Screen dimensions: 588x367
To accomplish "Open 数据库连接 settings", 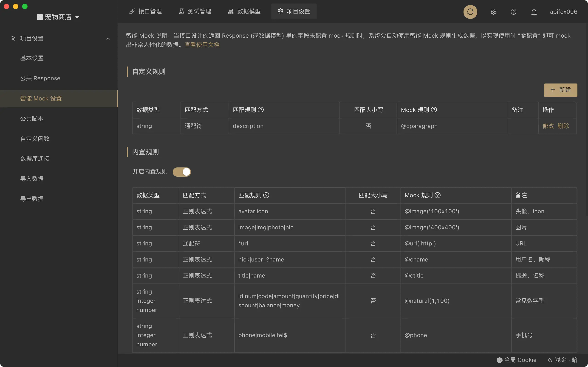I will coord(35,158).
